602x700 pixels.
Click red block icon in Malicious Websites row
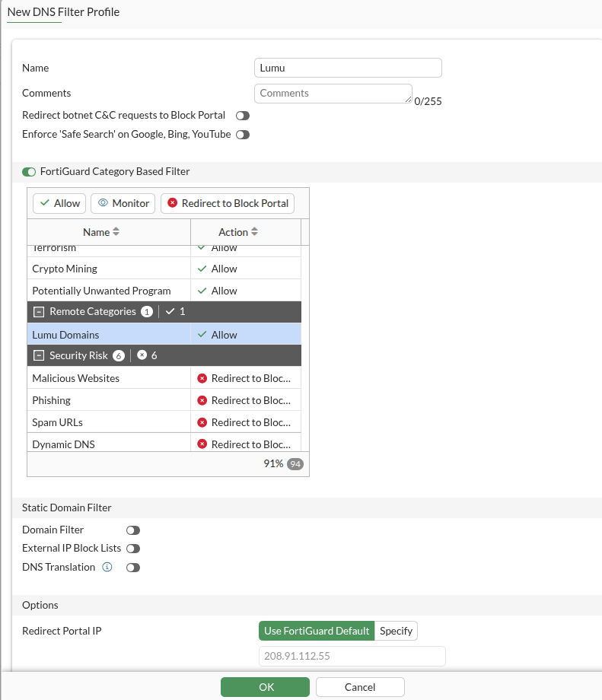click(x=202, y=378)
